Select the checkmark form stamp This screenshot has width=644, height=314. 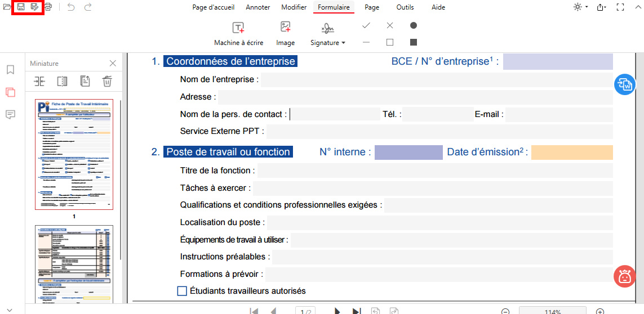(x=366, y=25)
